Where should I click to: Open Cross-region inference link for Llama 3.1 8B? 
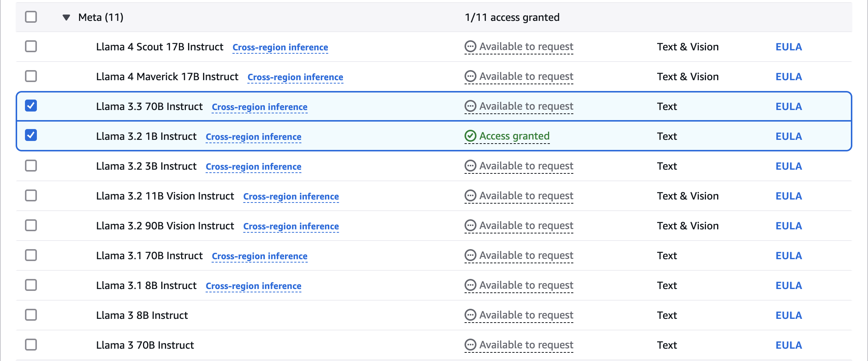click(x=254, y=286)
